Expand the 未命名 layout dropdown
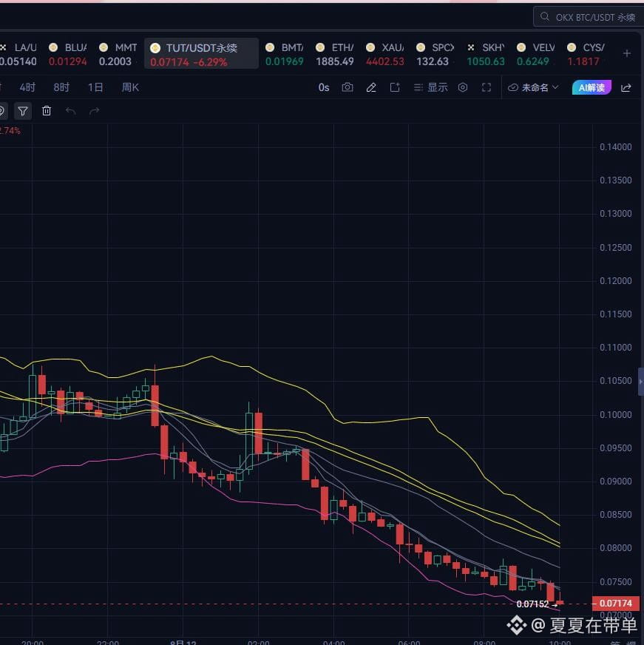Viewport: 644px width, 645px height. 533,87
